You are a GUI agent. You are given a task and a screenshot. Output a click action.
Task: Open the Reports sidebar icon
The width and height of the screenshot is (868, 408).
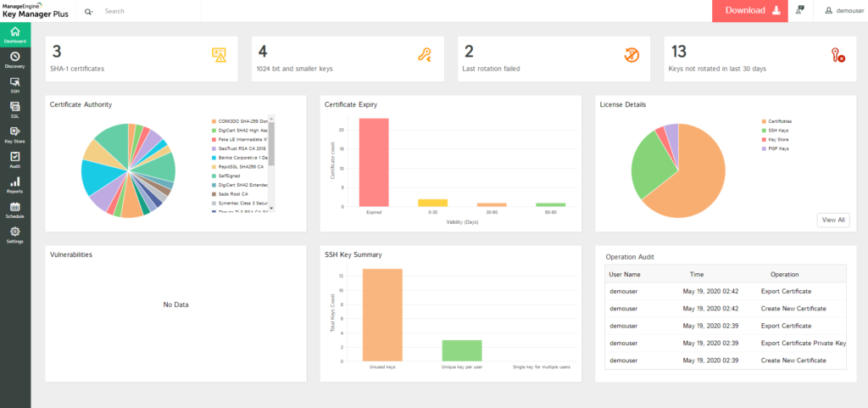[x=14, y=184]
